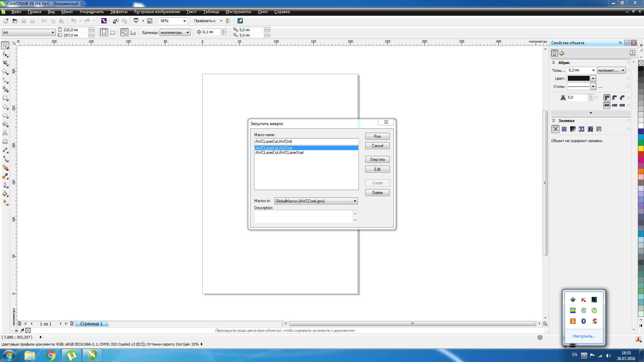Open the Macros in dropdown
The image size is (644, 362).
(x=355, y=201)
